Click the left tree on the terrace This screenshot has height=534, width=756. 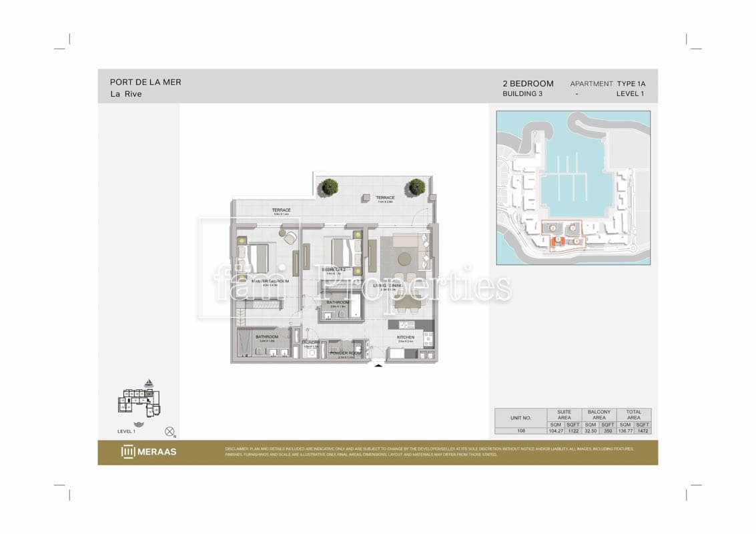tap(330, 187)
